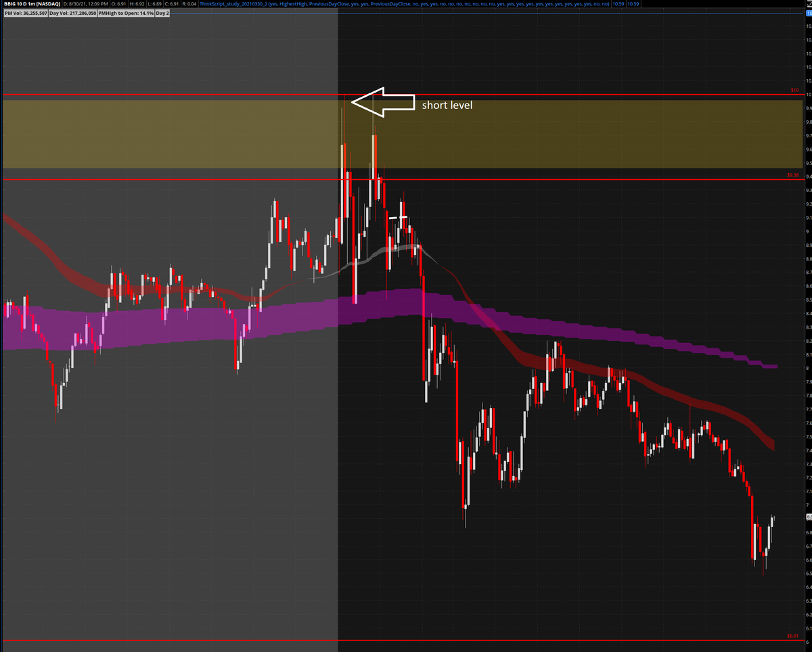Image resolution: width=812 pixels, height=652 pixels.
Task: Click the red $9.38 price level label
Action: (x=793, y=175)
